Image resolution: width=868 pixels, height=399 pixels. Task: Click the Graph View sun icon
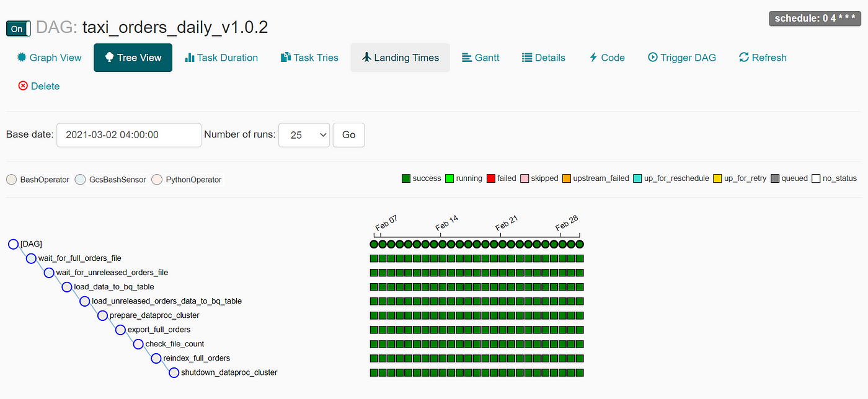coord(22,58)
